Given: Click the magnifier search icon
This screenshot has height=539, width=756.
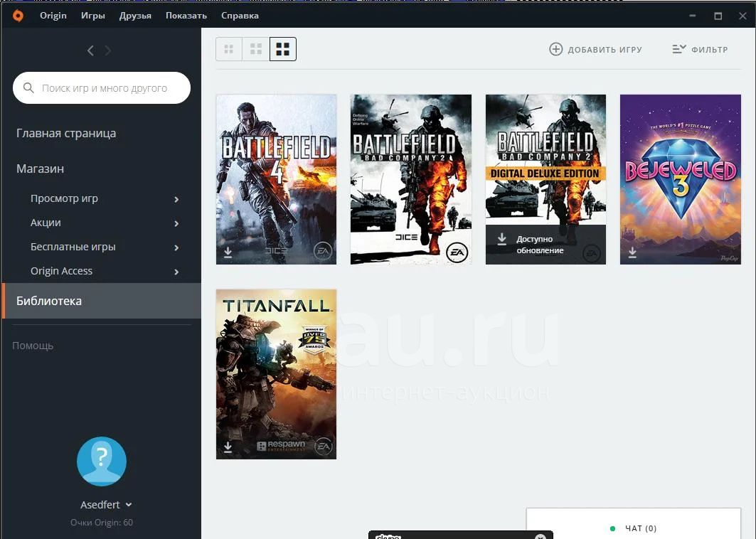Looking at the screenshot, I should tap(28, 87).
